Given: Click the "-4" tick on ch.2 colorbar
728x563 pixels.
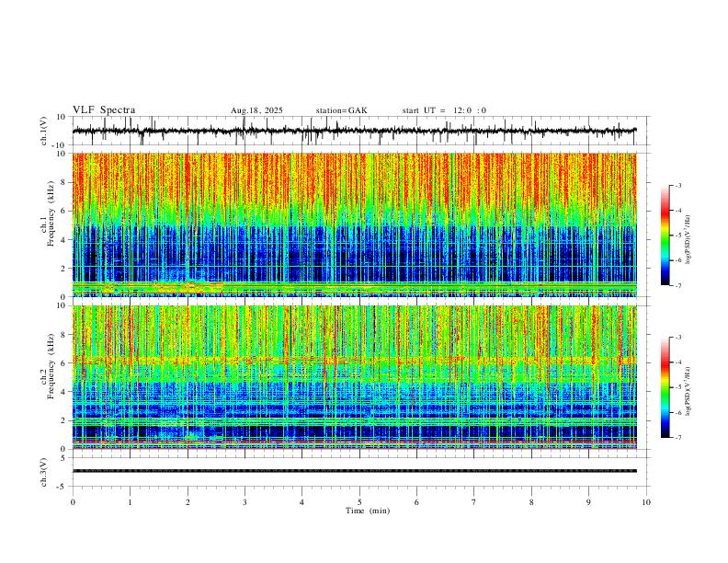Looking at the screenshot, I should pyautogui.click(x=678, y=362).
